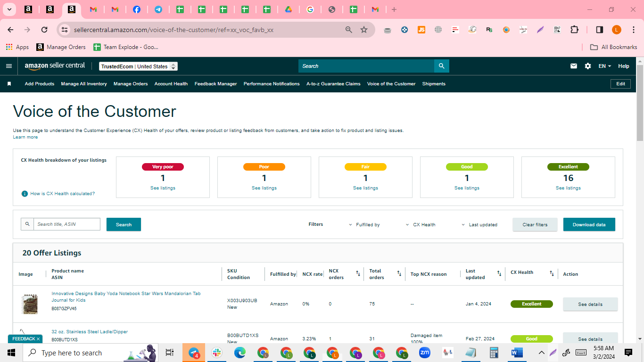Close the FEEDBACK tab with X

[38, 339]
